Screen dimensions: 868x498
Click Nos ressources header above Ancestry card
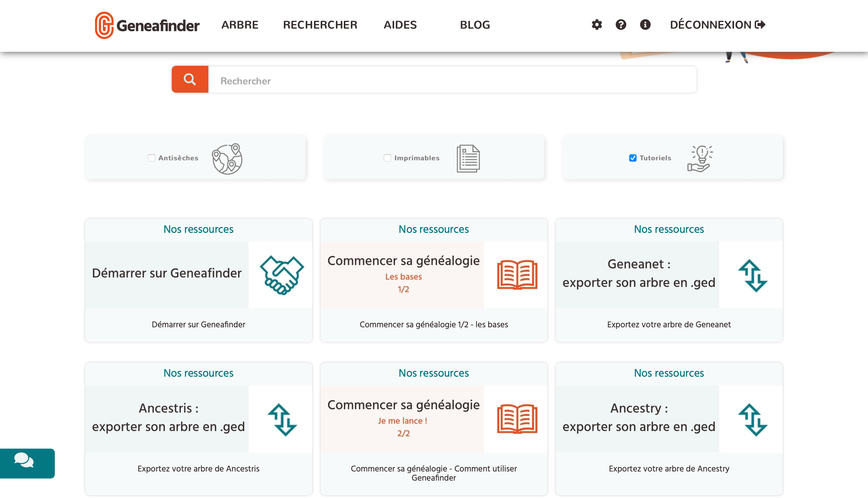click(669, 373)
